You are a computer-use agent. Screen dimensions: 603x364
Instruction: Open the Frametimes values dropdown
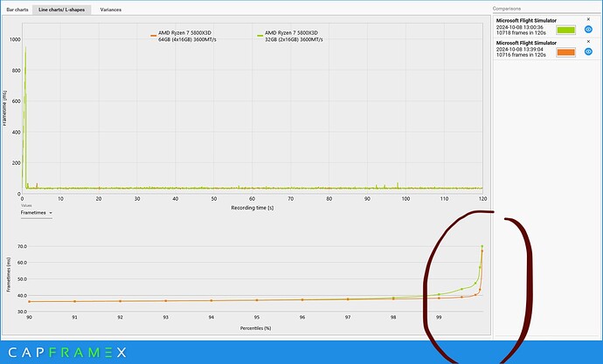click(37, 213)
